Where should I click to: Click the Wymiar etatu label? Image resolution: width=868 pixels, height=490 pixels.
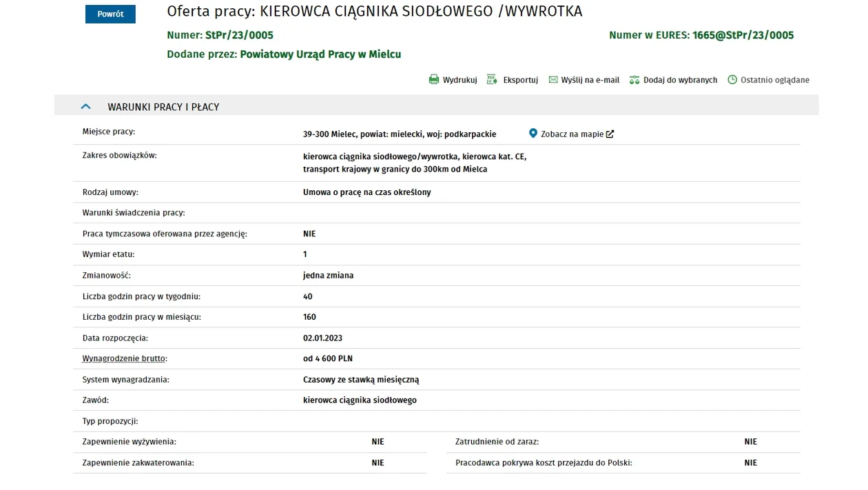108,254
